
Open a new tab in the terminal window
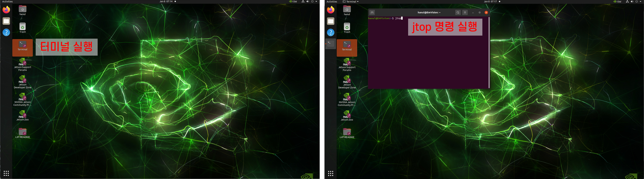click(x=372, y=13)
